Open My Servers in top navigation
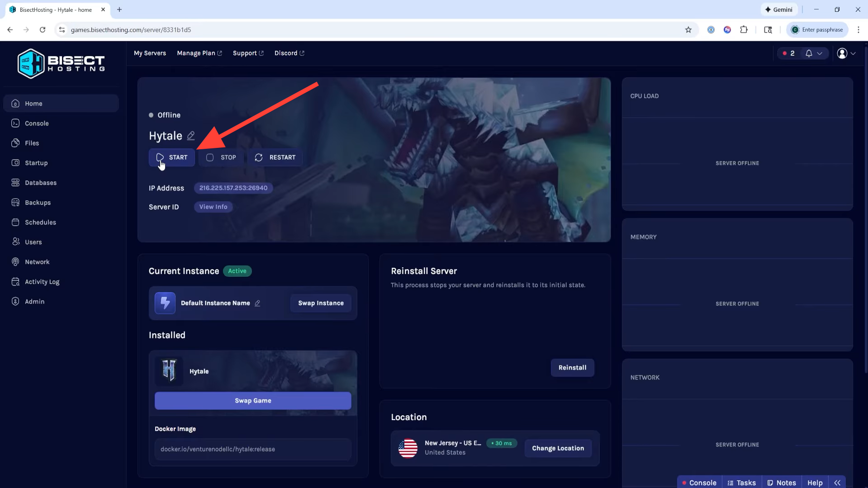The height and width of the screenshot is (488, 868). tap(150, 53)
